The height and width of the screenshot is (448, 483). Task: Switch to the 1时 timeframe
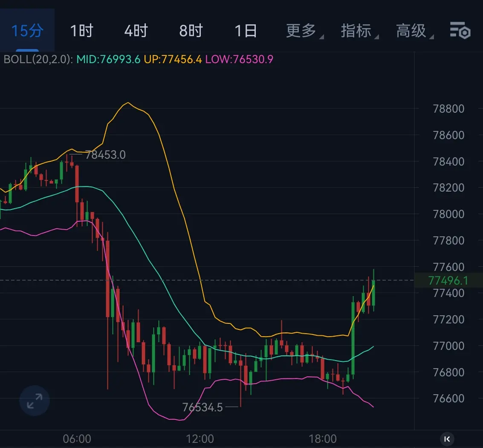coord(81,31)
